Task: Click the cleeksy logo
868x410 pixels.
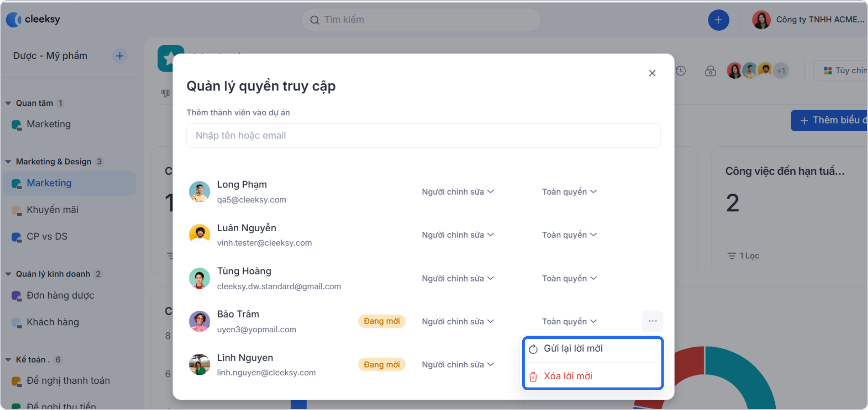Action: [33, 19]
